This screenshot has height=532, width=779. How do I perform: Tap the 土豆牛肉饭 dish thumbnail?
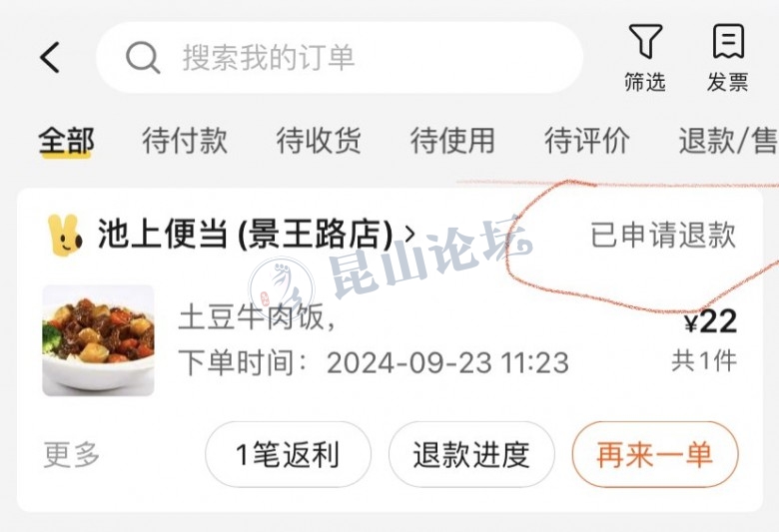pos(98,340)
